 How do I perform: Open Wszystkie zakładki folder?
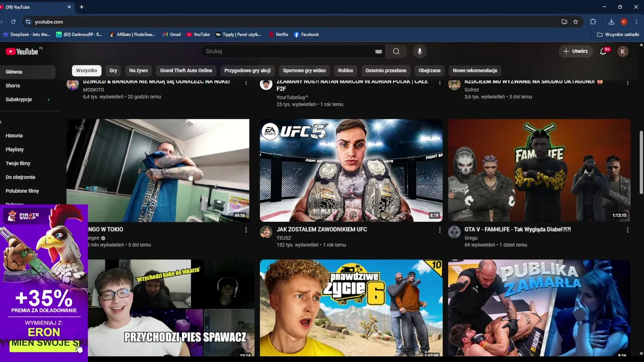click(x=618, y=35)
